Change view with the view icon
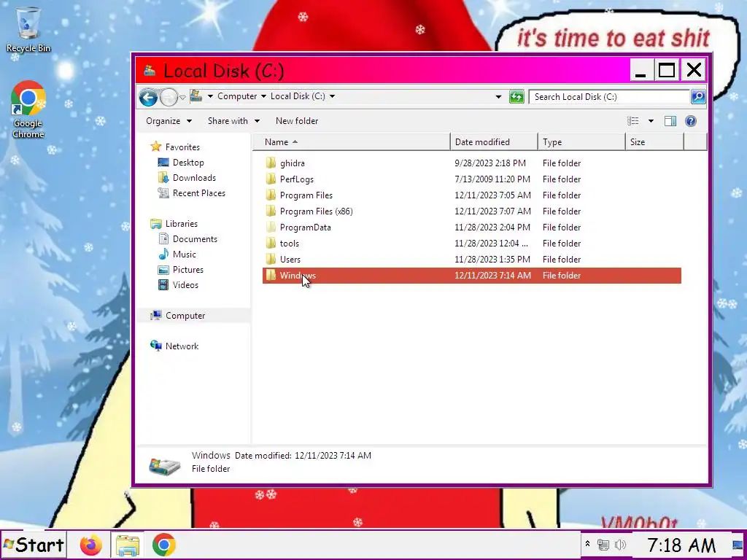This screenshot has height=560, width=747. pos(632,121)
